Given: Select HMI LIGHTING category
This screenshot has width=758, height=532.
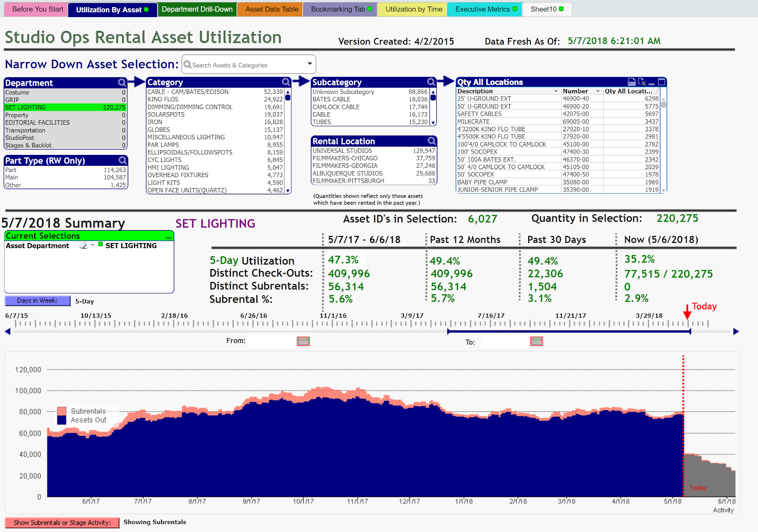Looking at the screenshot, I should (215, 168).
